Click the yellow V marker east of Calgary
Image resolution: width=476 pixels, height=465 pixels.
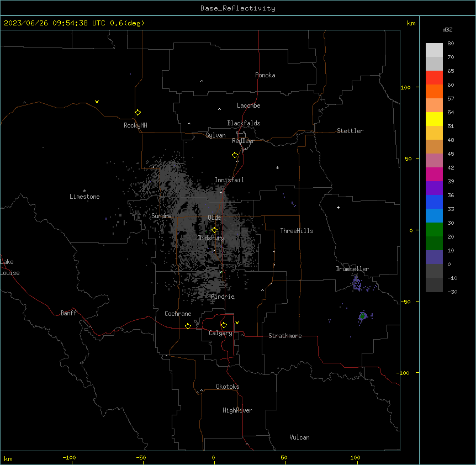coord(237,323)
